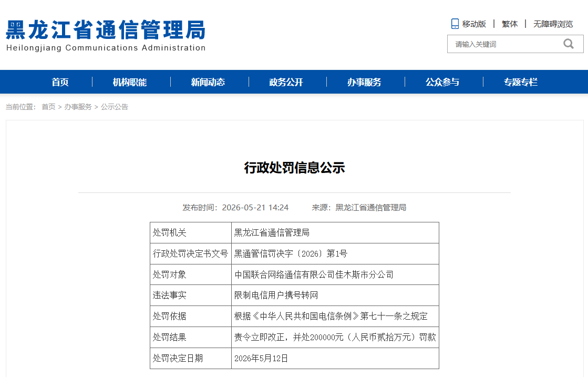Screen dimensions: 588x377
Task: Click the publish time 2026-05-21 14:24
Action: 255,208
